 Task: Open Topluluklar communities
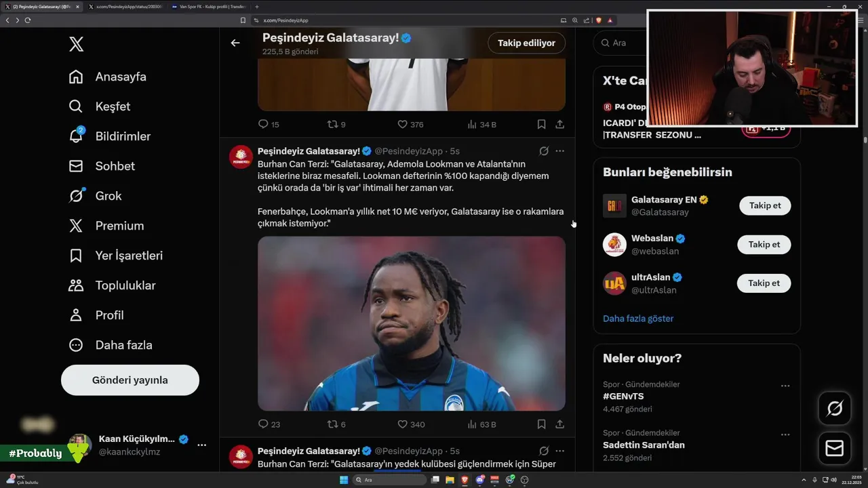tap(113, 285)
